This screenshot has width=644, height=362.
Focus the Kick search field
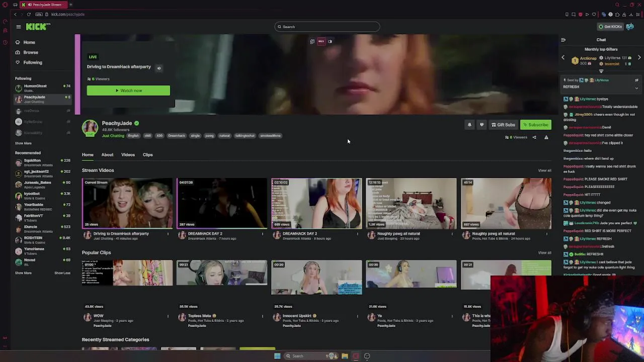(327, 27)
